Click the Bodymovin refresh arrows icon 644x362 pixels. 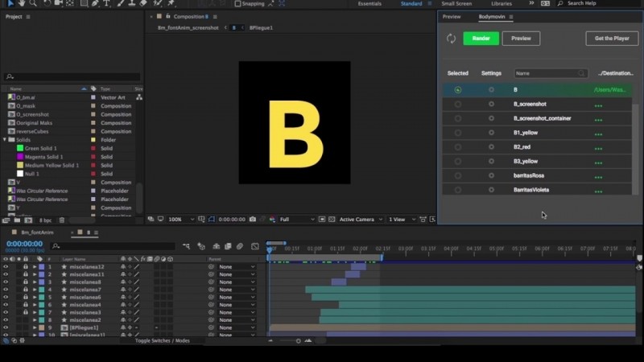point(451,39)
